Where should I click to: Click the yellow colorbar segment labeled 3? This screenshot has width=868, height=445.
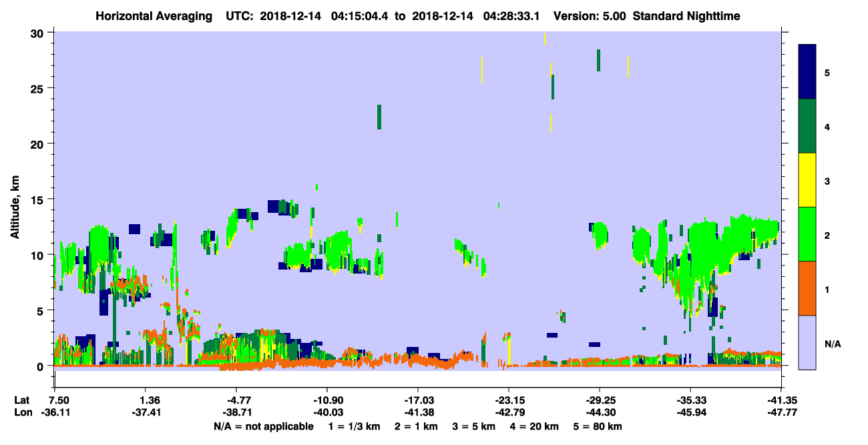click(807, 180)
